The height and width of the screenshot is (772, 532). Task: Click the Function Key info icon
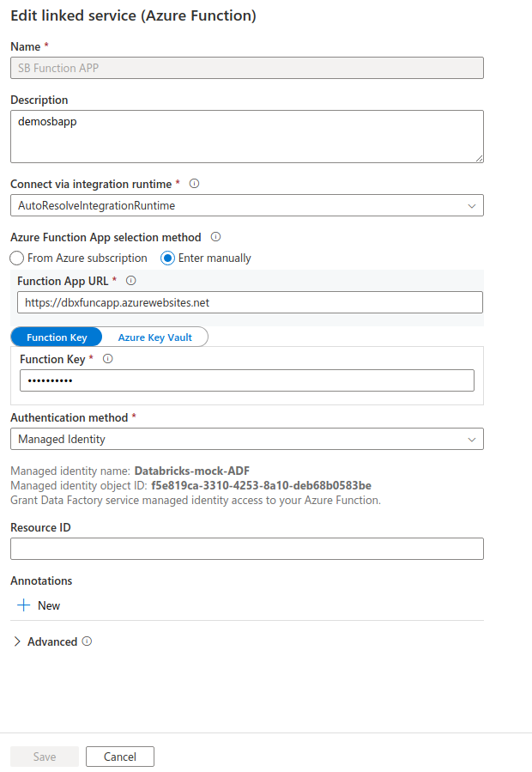point(106,359)
